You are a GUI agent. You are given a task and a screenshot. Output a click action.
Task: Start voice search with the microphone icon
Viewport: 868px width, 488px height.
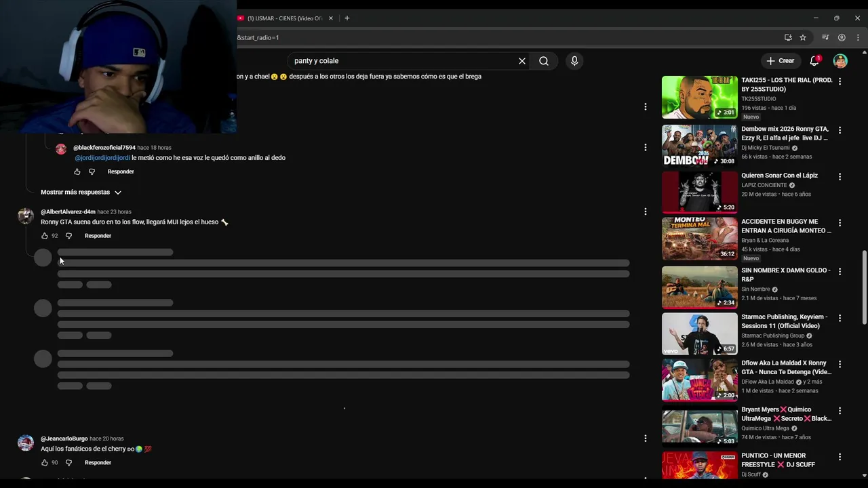[574, 61]
